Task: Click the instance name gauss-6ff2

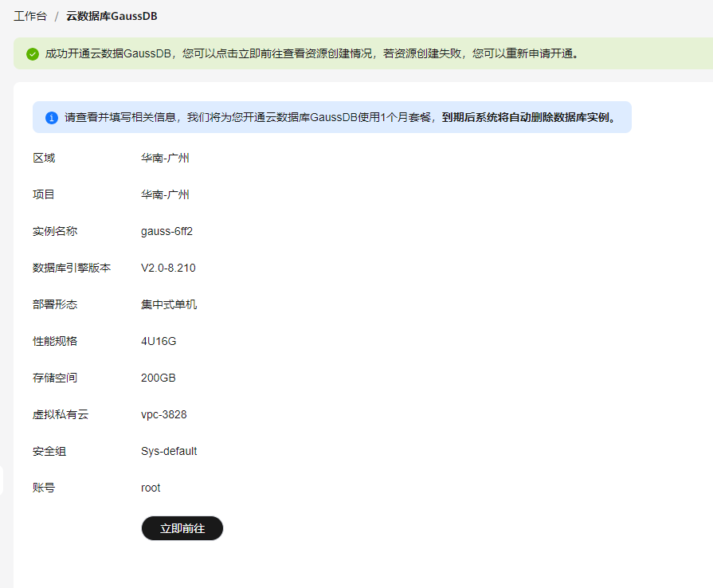Action: coord(166,231)
